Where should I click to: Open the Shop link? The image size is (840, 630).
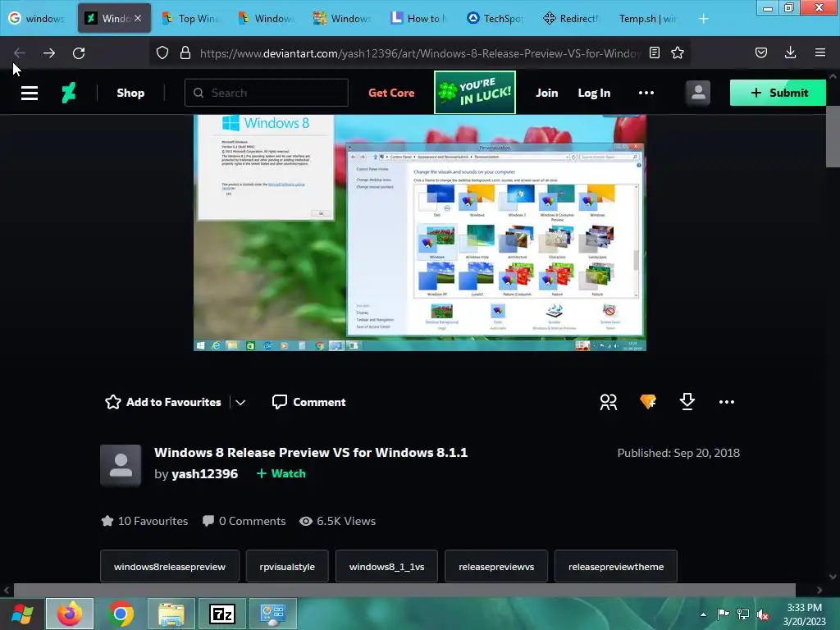coord(130,93)
